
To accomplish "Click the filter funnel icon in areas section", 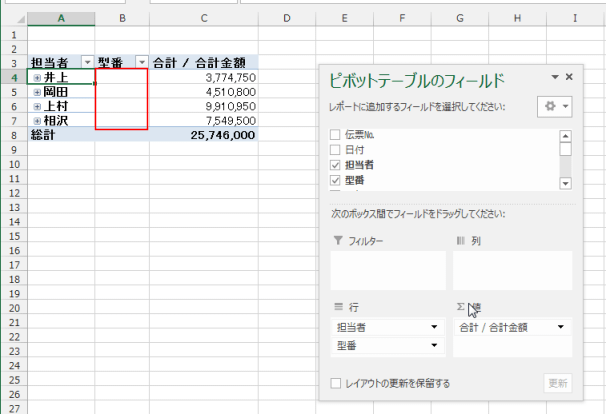I will [x=337, y=241].
